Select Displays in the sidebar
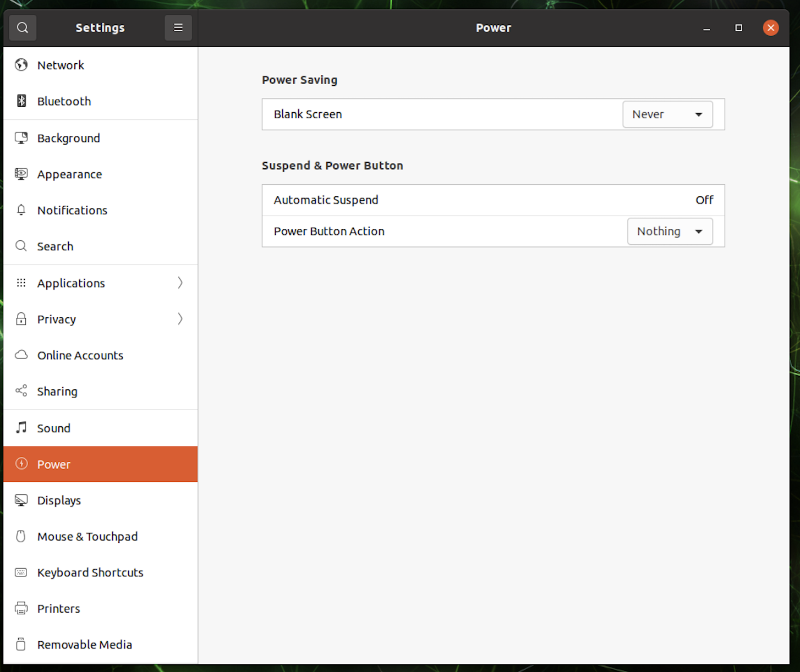Image resolution: width=800 pixels, height=672 pixels. pyautogui.click(x=59, y=500)
